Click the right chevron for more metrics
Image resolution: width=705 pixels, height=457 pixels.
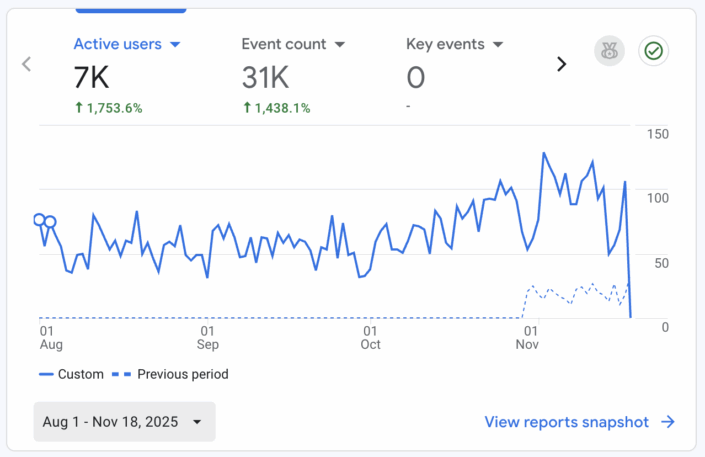coord(561,64)
